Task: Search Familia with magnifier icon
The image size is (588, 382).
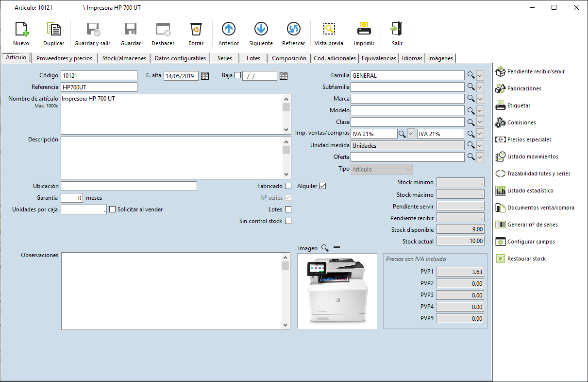Action: (470, 75)
